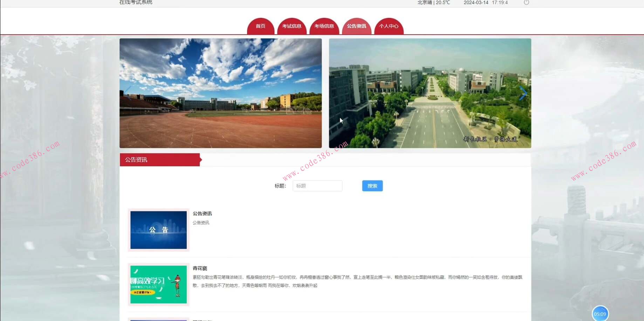Viewport: 644px width, 321px height.
Task: Click the 北京晴 20.5℃ weather text
Action: 434,2
